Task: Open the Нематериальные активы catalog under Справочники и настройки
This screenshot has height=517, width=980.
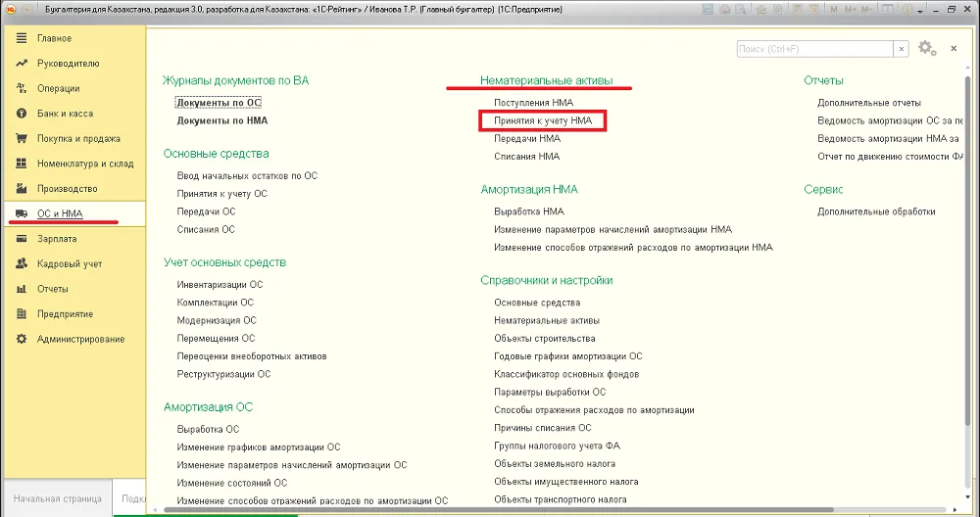Action: pyautogui.click(x=546, y=320)
